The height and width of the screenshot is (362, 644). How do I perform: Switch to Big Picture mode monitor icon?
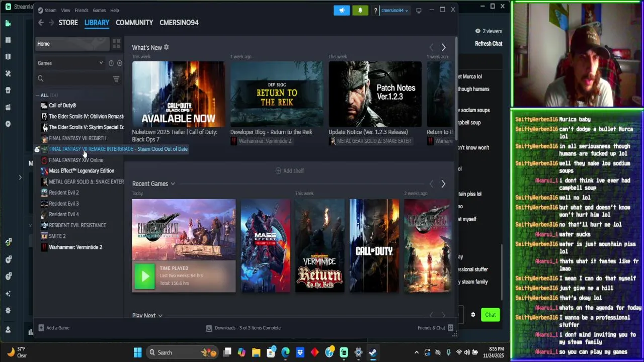click(419, 11)
